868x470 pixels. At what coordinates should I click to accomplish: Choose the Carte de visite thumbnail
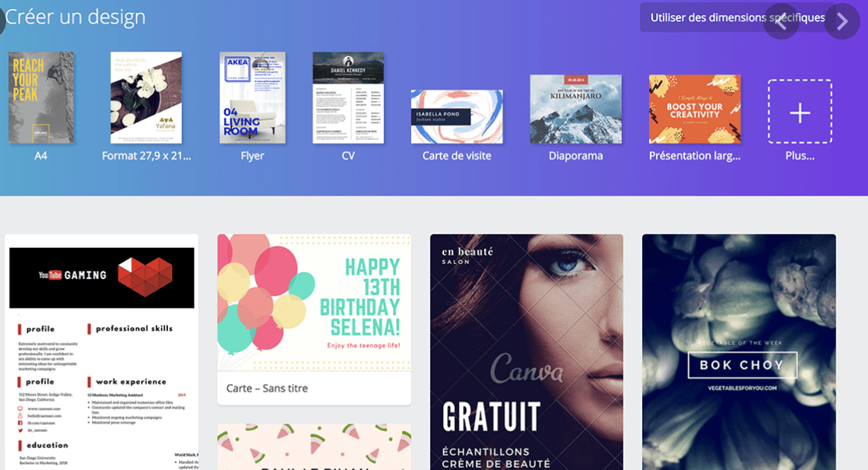(457, 117)
